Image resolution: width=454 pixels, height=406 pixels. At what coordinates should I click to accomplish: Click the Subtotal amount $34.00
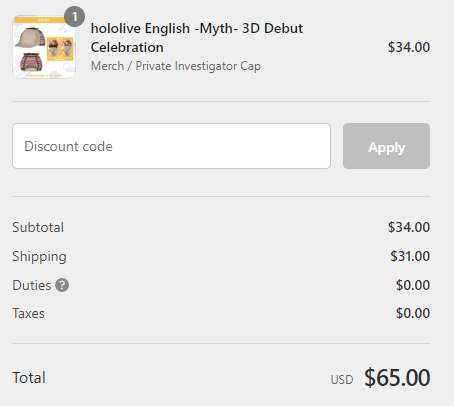pyautogui.click(x=409, y=227)
